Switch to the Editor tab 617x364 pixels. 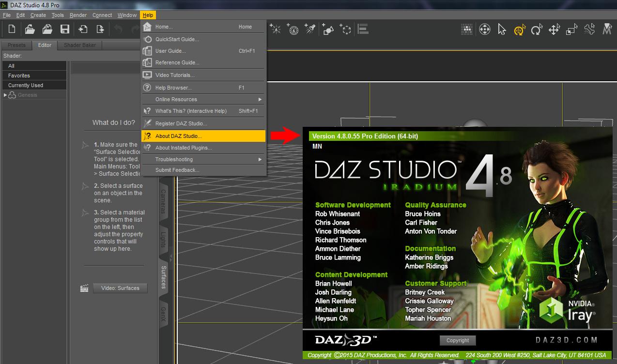(45, 45)
